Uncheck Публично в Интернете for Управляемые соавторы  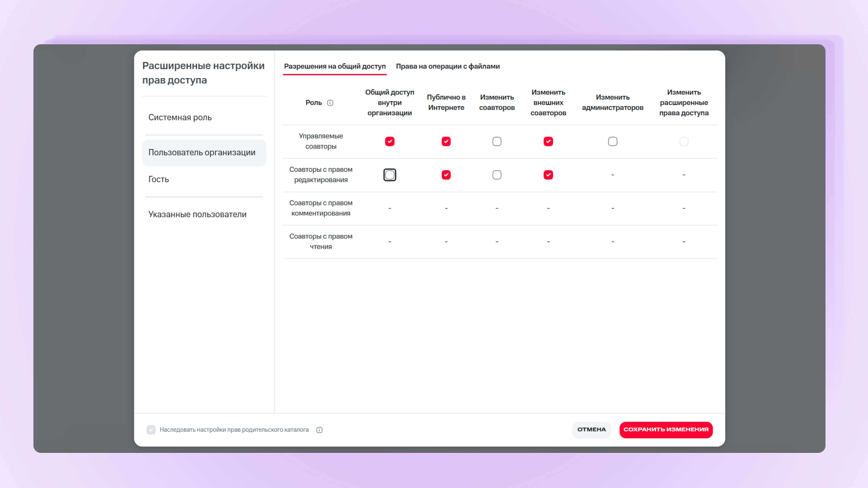(446, 141)
